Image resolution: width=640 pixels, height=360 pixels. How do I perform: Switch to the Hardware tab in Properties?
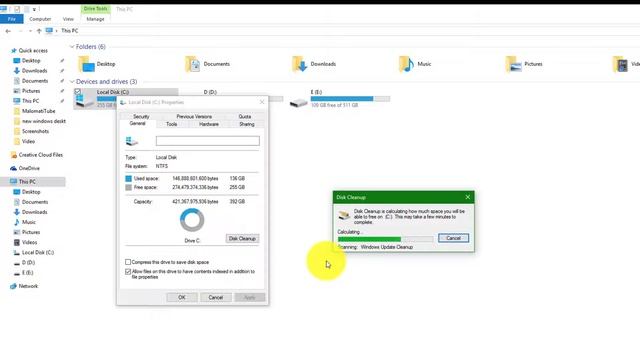[x=209, y=124]
